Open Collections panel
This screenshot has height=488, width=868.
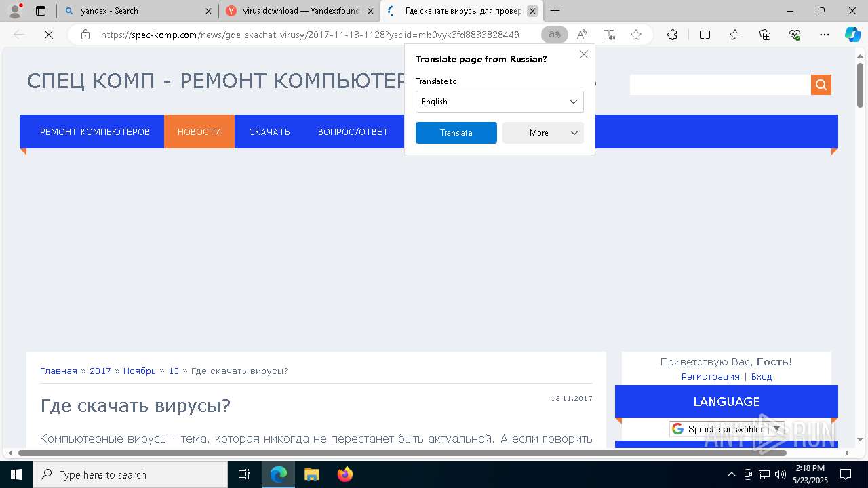click(765, 35)
